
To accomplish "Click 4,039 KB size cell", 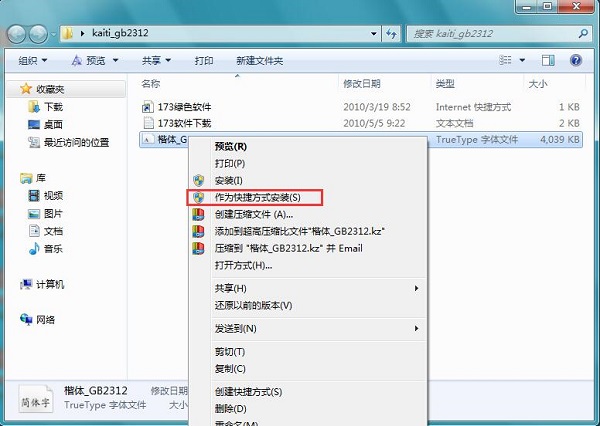I will [x=560, y=139].
